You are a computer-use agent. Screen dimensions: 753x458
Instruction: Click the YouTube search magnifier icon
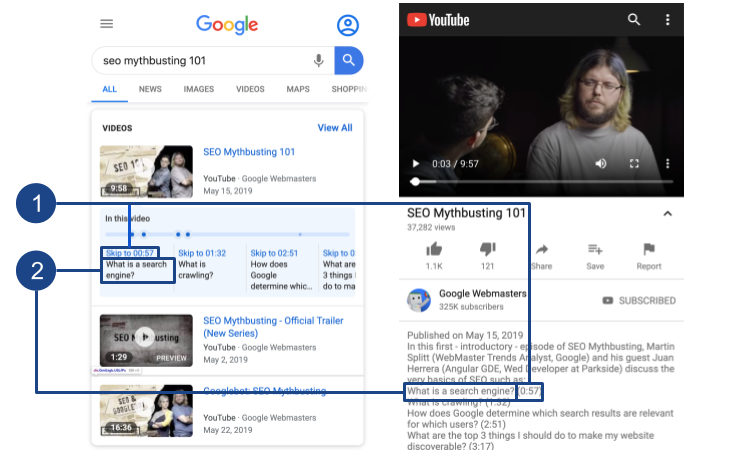click(x=634, y=19)
